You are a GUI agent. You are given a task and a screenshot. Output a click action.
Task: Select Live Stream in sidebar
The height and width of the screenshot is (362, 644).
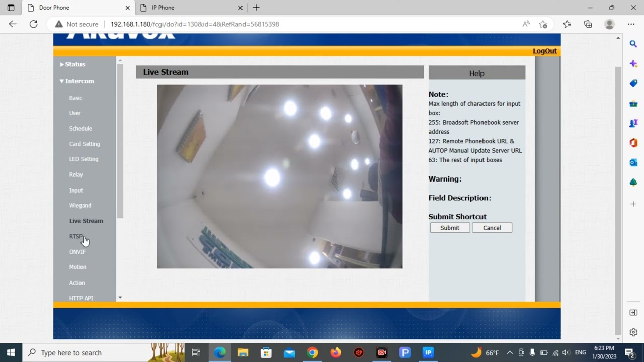(86, 221)
